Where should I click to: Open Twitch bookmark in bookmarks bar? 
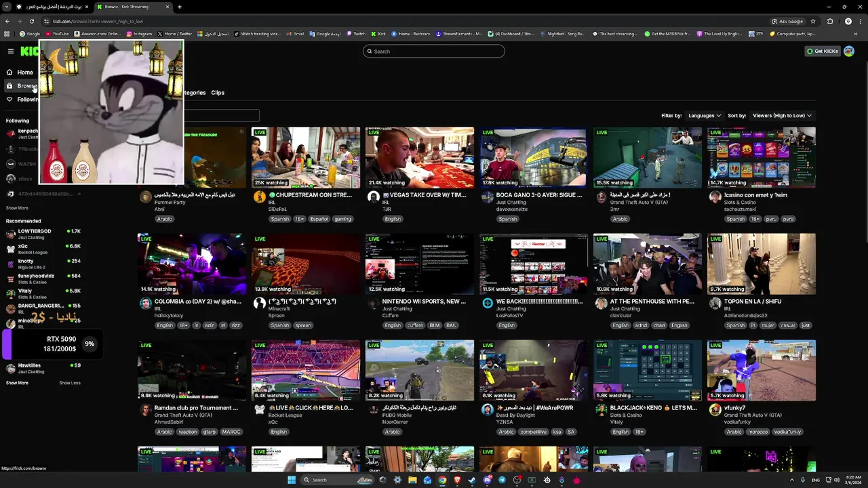click(x=355, y=33)
